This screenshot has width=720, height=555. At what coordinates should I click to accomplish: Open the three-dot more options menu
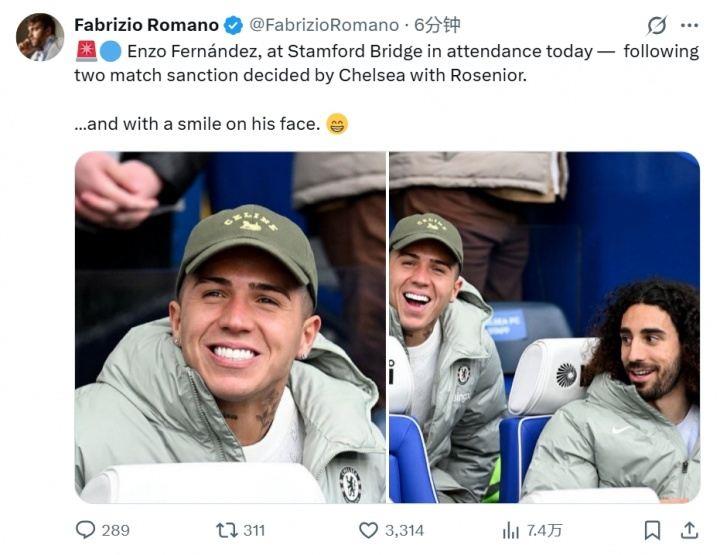tap(689, 25)
